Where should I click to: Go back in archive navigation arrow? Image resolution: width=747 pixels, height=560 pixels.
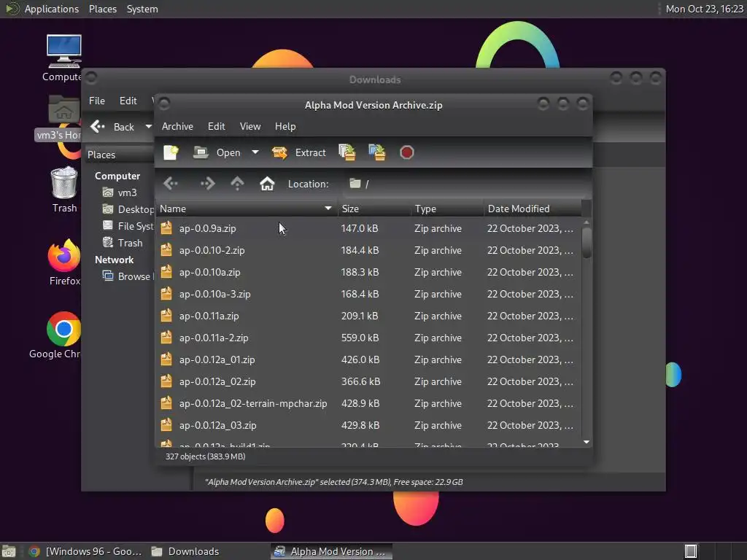tap(170, 183)
